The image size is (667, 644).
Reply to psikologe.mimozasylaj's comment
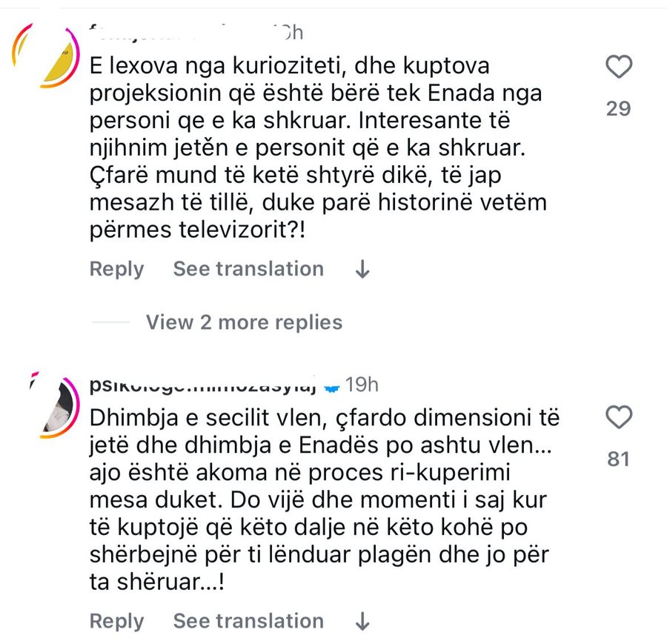(116, 621)
